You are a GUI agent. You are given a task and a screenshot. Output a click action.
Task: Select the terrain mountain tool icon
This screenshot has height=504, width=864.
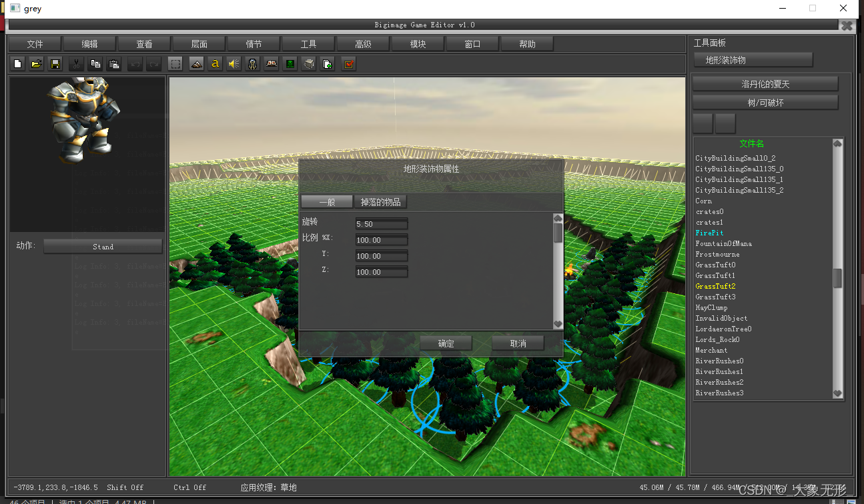tap(196, 64)
